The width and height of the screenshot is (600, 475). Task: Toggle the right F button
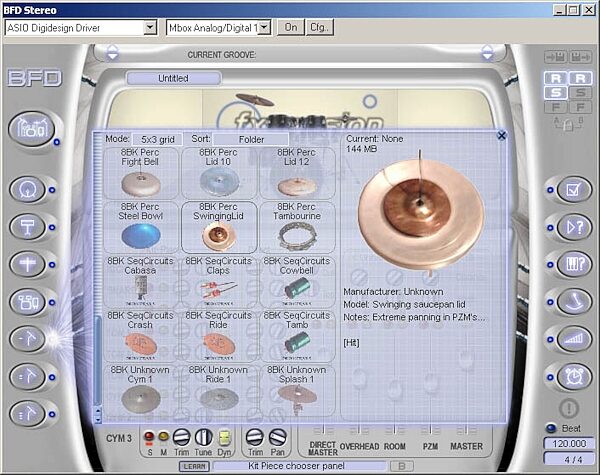[x=580, y=107]
